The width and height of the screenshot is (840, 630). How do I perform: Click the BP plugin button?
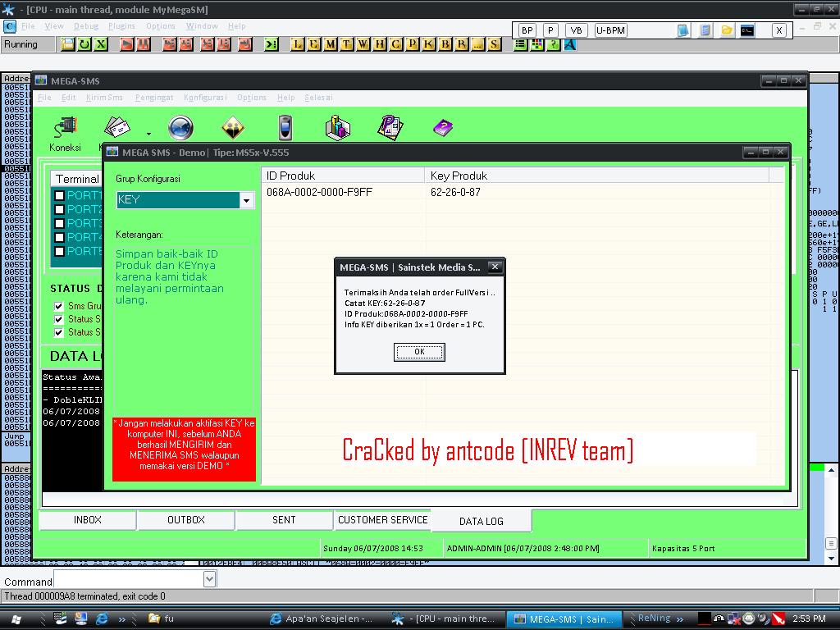point(527,30)
